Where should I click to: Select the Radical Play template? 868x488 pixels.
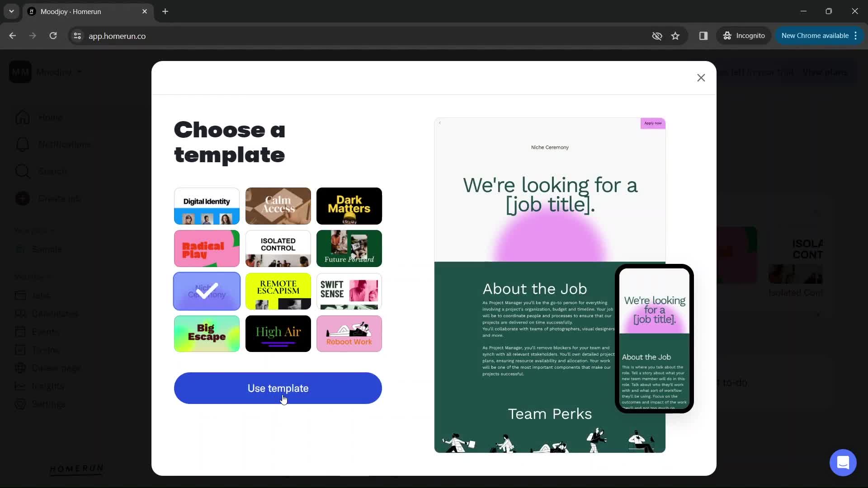(x=208, y=248)
